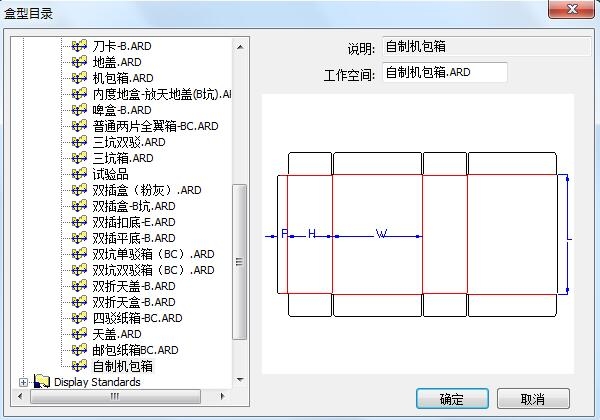
Task: Click the vertical scrollbar up arrow
Action: coord(240,47)
